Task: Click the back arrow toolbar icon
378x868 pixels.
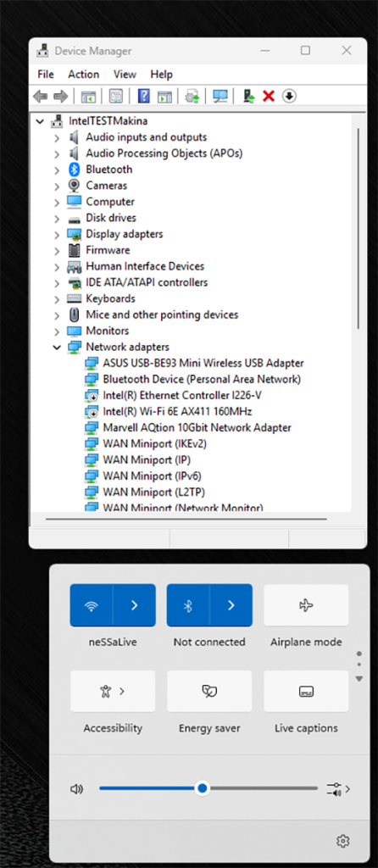Action: tap(41, 97)
